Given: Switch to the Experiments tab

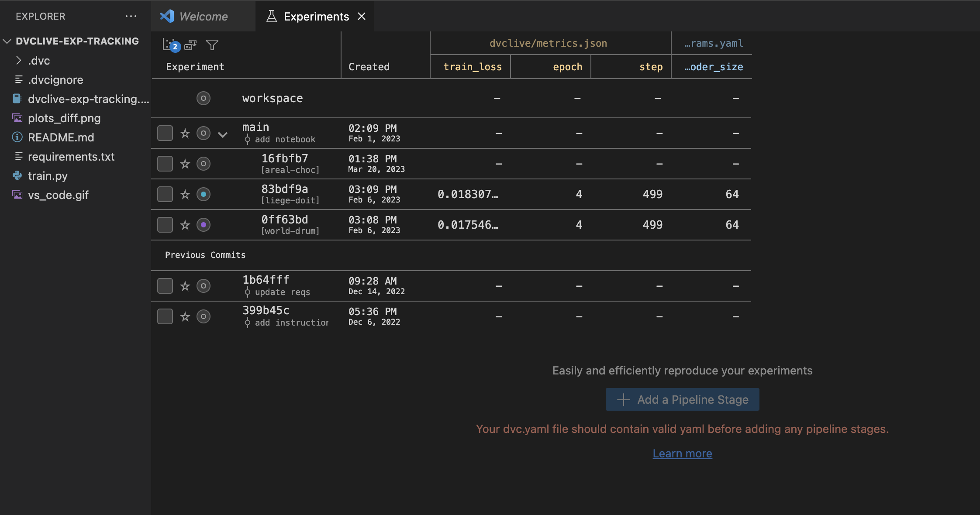Looking at the screenshot, I should pyautogui.click(x=316, y=16).
